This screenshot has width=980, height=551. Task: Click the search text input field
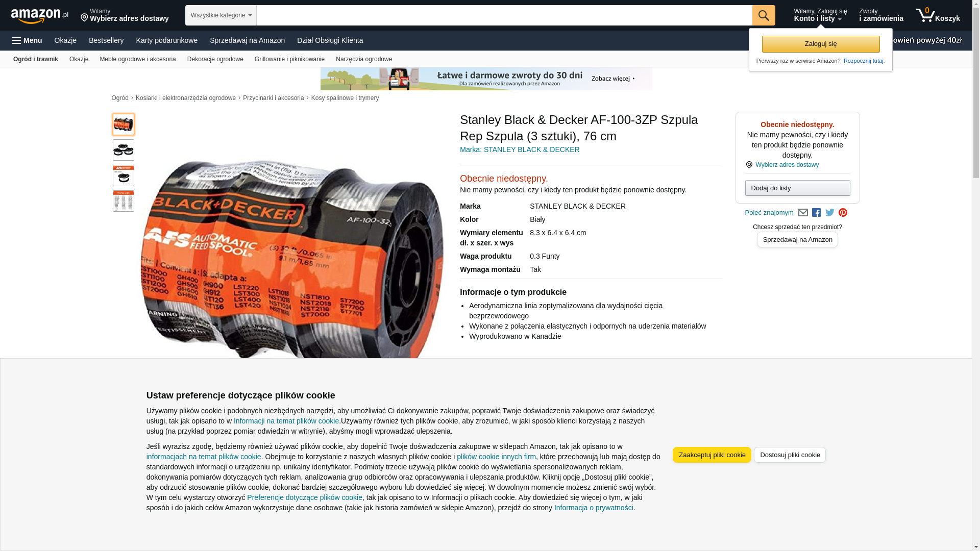pos(504,15)
